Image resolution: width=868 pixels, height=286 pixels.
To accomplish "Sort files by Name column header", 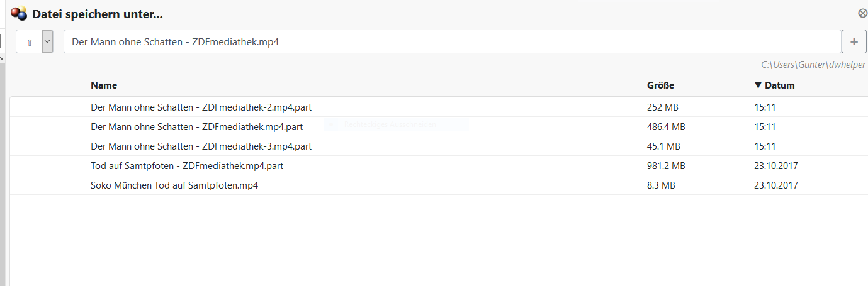I will tap(104, 85).
